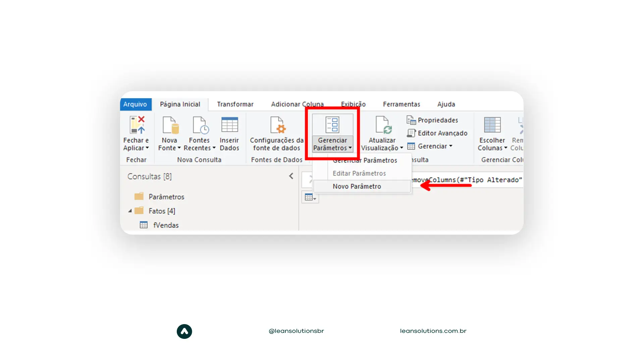
Task: Click the Inserir Dados table icon
Action: point(230,125)
